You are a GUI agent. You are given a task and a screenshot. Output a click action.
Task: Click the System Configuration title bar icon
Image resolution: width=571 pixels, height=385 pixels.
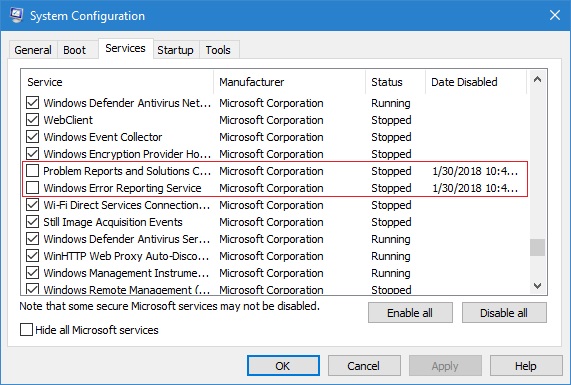point(15,15)
